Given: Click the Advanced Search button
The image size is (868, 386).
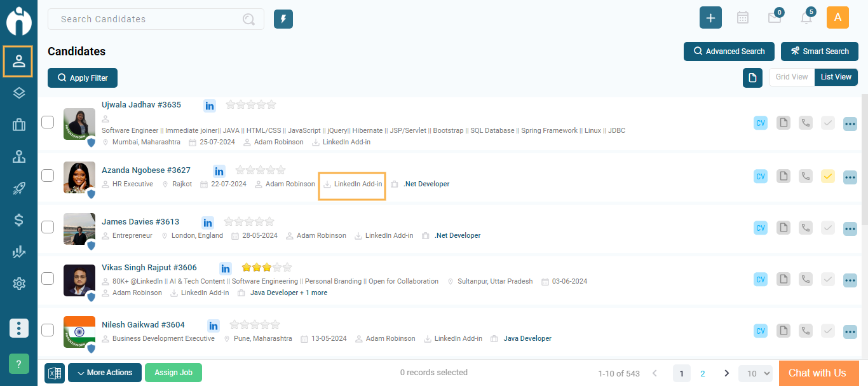Looking at the screenshot, I should coord(729,52).
